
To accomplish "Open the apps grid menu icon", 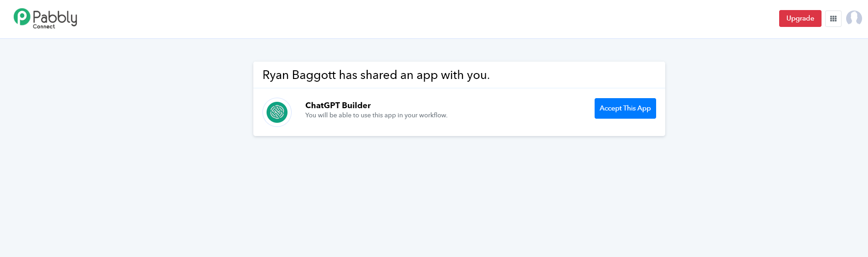I will click(833, 19).
